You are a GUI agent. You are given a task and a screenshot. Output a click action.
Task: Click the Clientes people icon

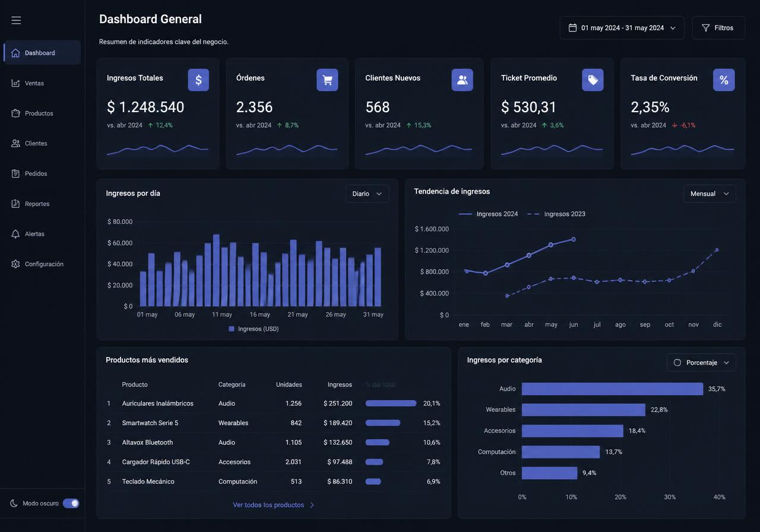coord(15,144)
